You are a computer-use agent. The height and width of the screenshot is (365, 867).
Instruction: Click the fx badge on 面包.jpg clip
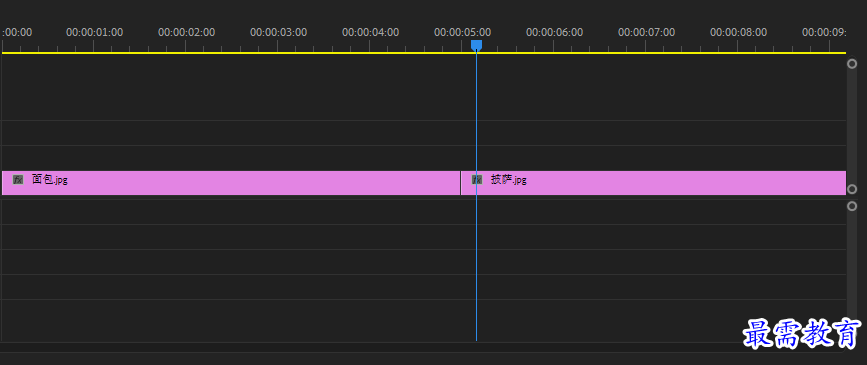(18, 179)
